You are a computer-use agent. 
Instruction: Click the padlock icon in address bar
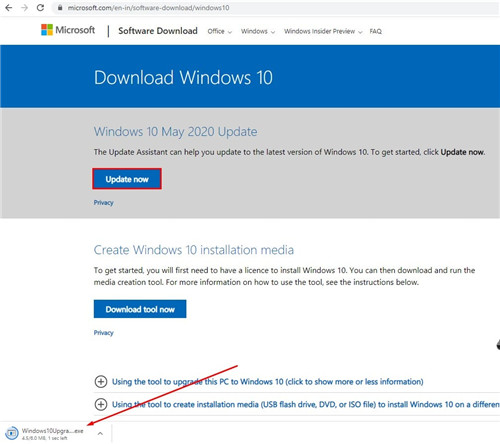click(60, 8)
